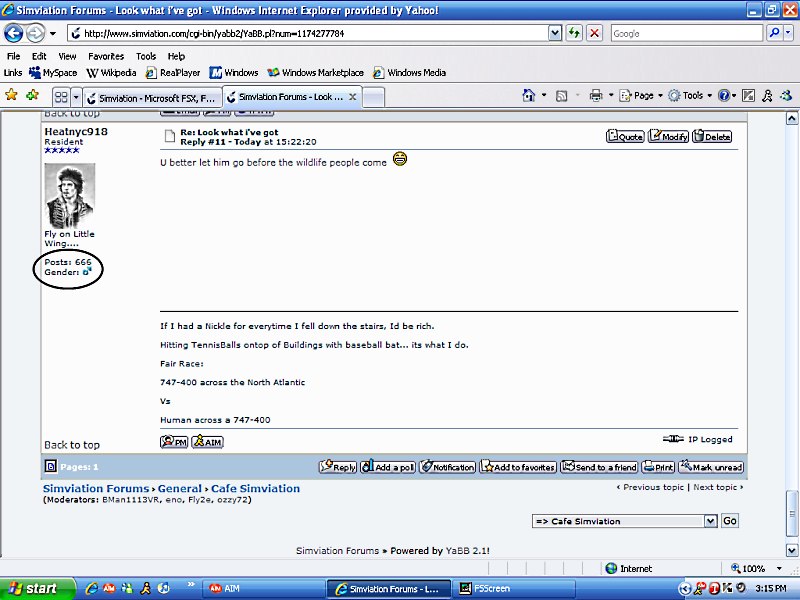This screenshot has width=800, height=600.
Task: Click the lower Back to top link
Action: click(72, 445)
